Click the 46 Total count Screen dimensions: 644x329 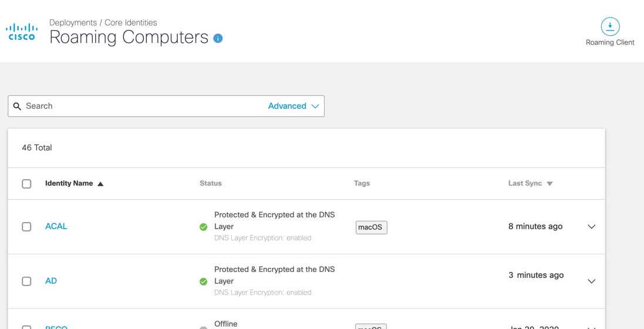pos(37,147)
